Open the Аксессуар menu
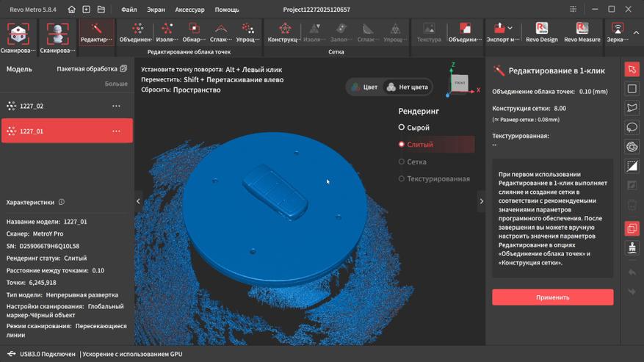Screen dimensions: 644x362 click(189, 10)
